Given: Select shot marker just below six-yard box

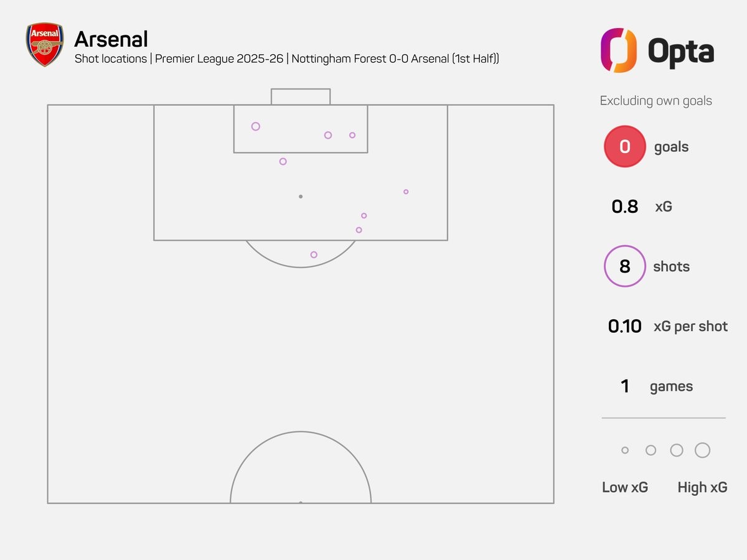Looking at the screenshot, I should click(283, 161).
